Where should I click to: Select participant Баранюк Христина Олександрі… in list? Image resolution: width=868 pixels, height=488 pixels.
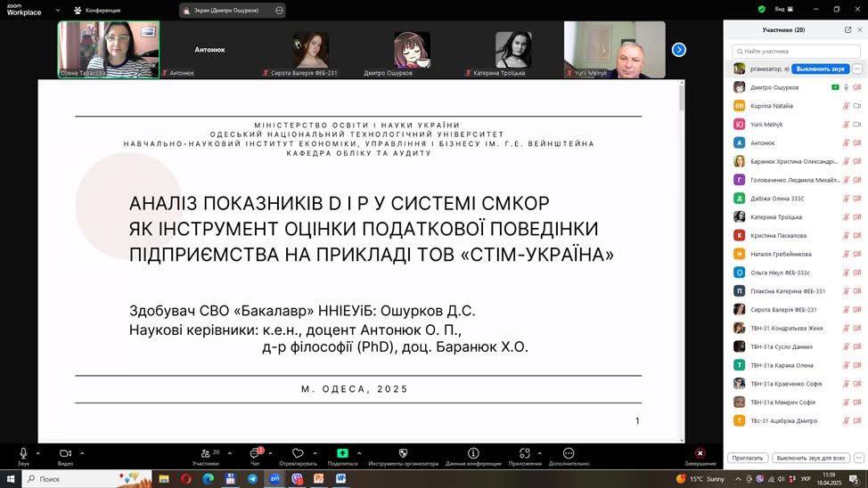coord(795,161)
